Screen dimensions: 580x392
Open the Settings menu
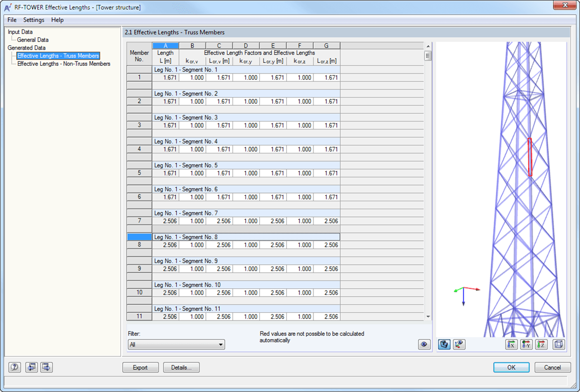33,20
